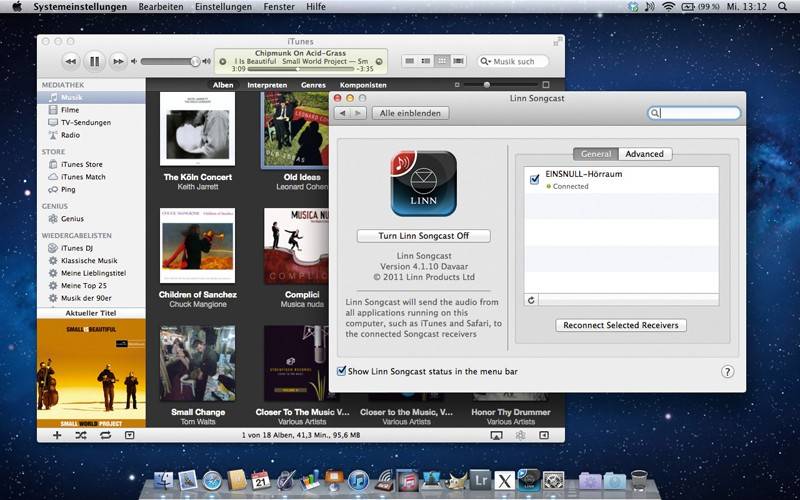This screenshot has width=800, height=500.
Task: Toggle Show Linn Songcast status in menu bar
Action: (x=342, y=371)
